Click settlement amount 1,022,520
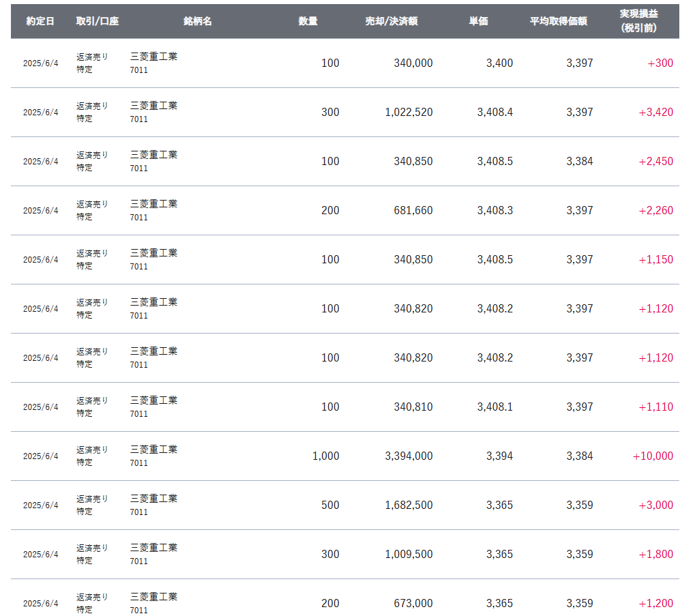Viewport: 695px width, 616px height. (x=409, y=112)
